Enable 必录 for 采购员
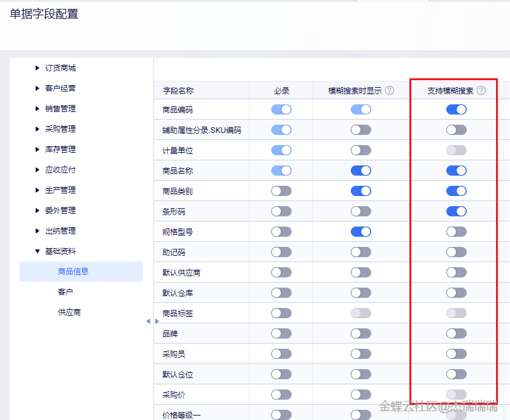The width and height of the screenshot is (510, 420). [x=281, y=354]
